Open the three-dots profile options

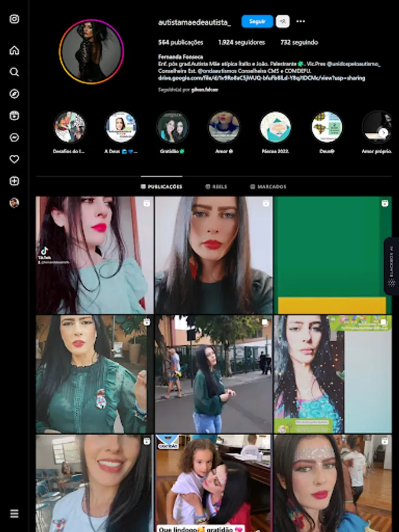click(x=301, y=21)
